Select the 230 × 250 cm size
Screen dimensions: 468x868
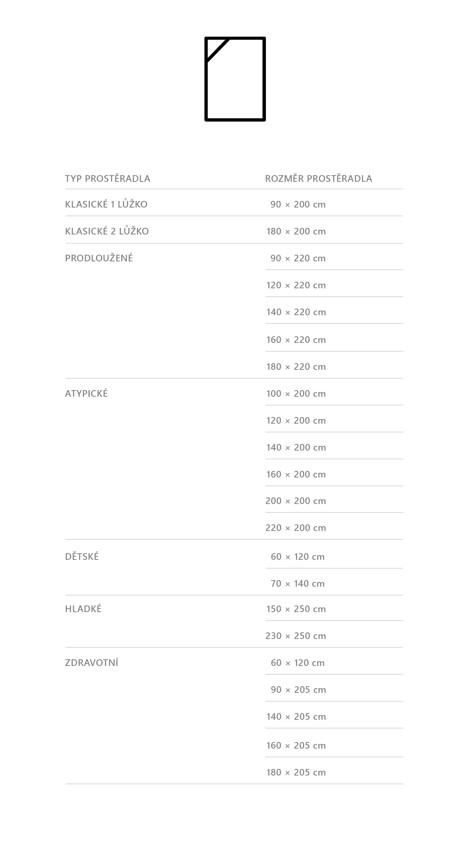tap(296, 636)
